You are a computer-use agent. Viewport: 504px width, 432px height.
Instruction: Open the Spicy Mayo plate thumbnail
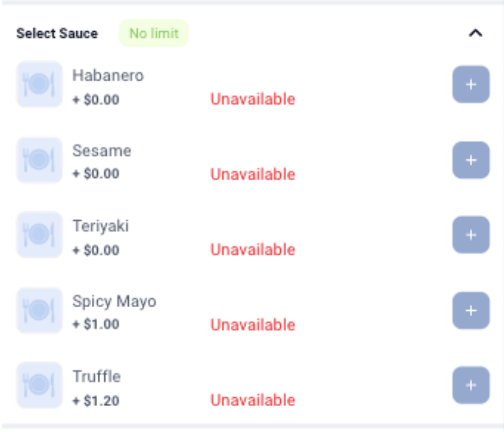click(39, 310)
